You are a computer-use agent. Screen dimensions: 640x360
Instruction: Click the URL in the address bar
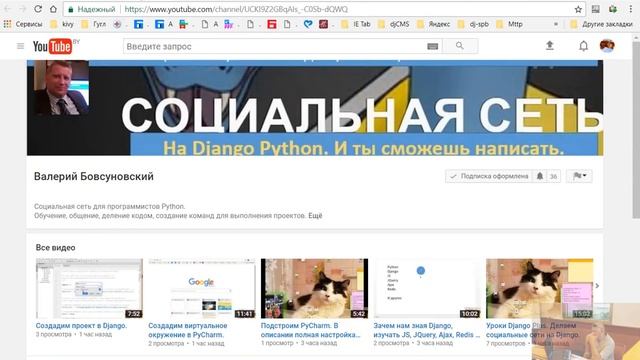236,9
